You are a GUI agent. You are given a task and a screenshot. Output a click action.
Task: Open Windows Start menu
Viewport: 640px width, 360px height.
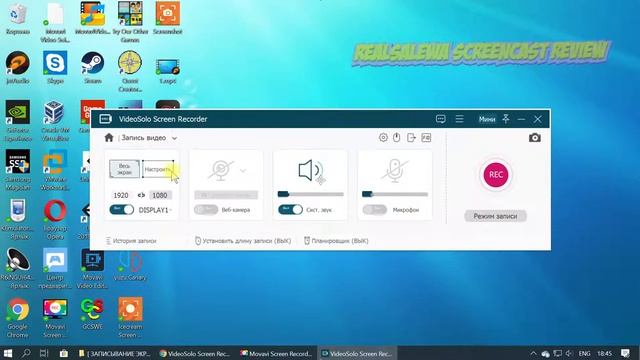pos(7,353)
